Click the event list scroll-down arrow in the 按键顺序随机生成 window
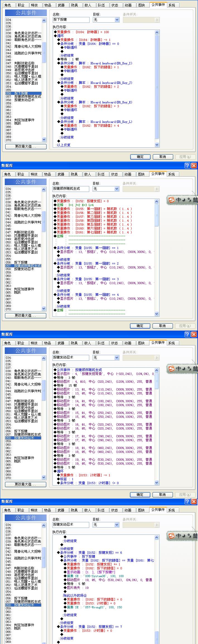Viewport: 198px width, 644px height. [44, 308]
